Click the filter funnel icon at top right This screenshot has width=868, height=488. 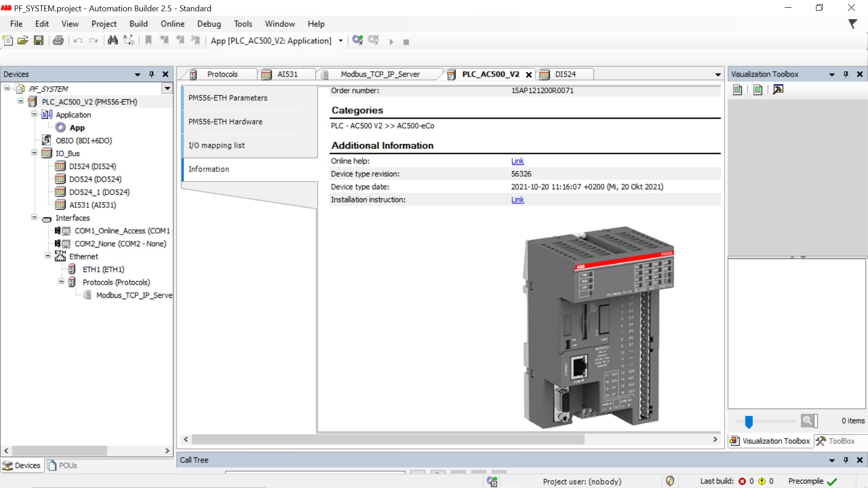pos(853,24)
